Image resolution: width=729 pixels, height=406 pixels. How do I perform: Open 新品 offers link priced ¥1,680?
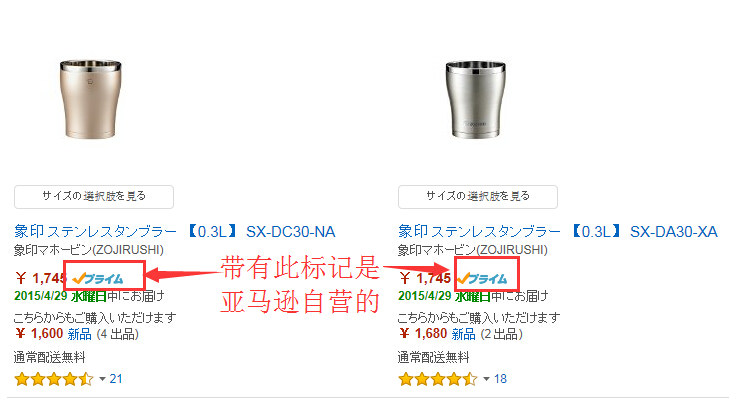tap(464, 334)
